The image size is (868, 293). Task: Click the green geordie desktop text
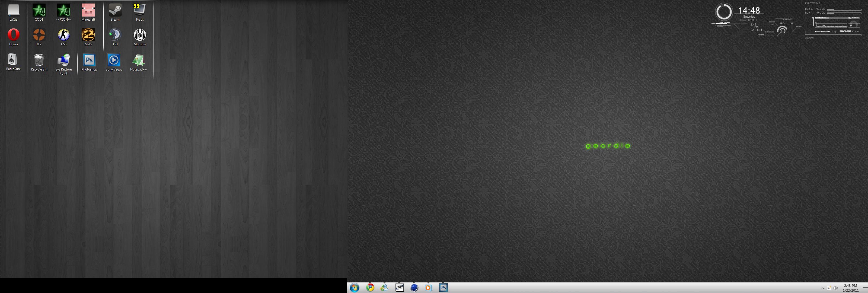click(608, 146)
